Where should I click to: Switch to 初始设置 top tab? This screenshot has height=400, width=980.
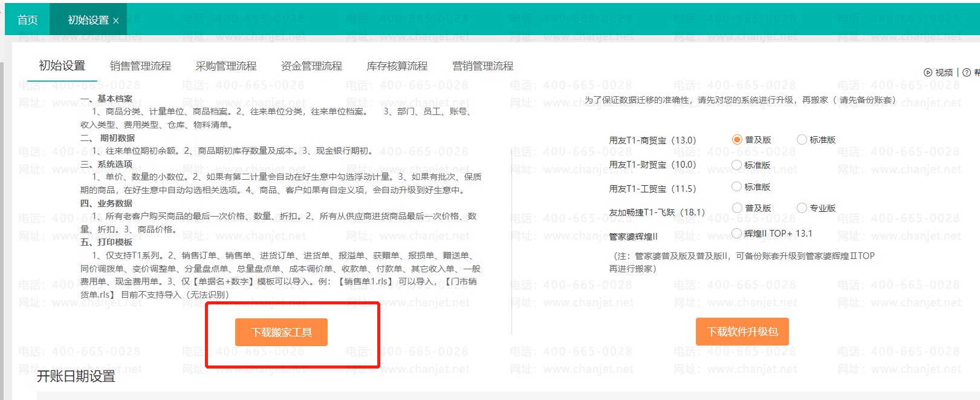(x=88, y=20)
